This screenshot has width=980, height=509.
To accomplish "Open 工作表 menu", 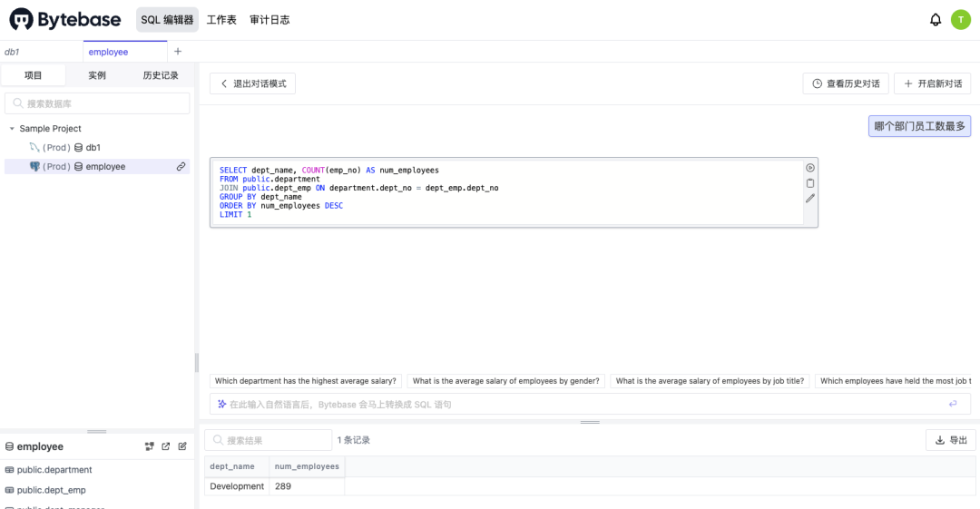I will pos(222,19).
